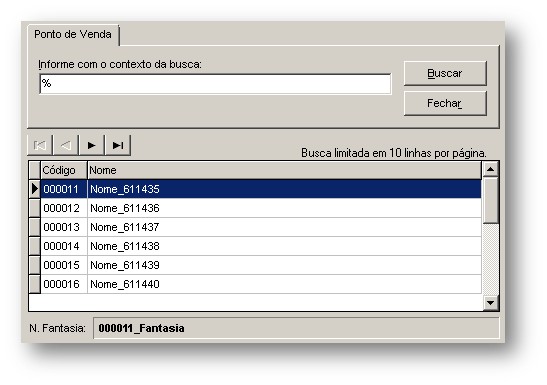Click the search context input field
Viewport: 547px width, 385px height.
pyautogui.click(x=215, y=84)
